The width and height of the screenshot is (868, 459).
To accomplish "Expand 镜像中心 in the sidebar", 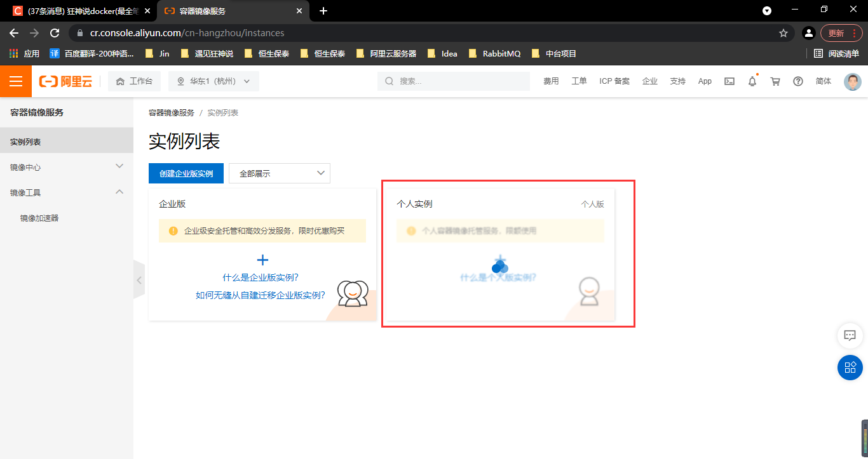I will pos(67,167).
